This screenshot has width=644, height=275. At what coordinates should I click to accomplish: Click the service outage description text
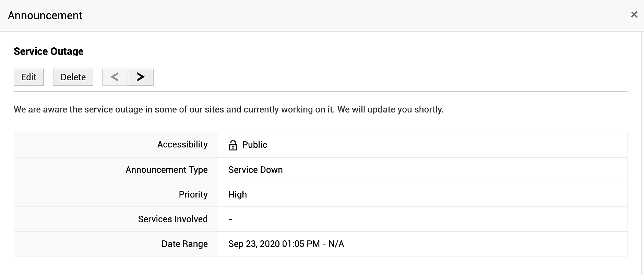pos(228,109)
